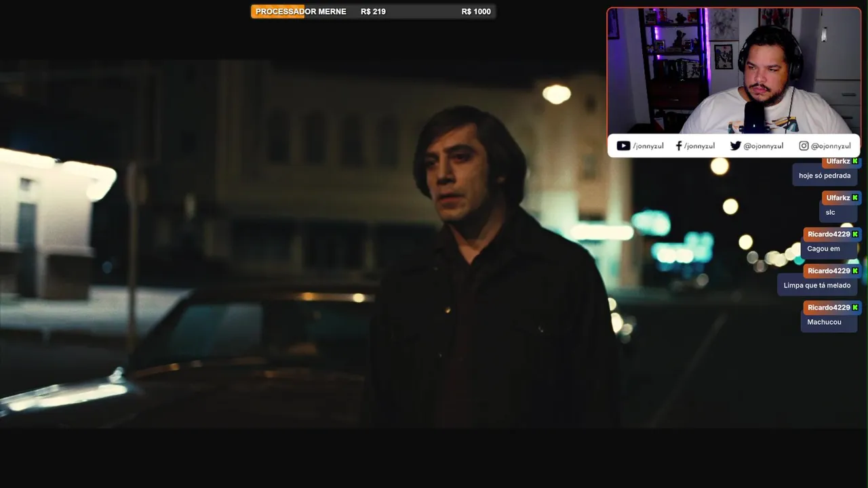The width and height of the screenshot is (868, 488).
Task: Click the chat message "Limpa que tá melado"
Action: coord(817,285)
